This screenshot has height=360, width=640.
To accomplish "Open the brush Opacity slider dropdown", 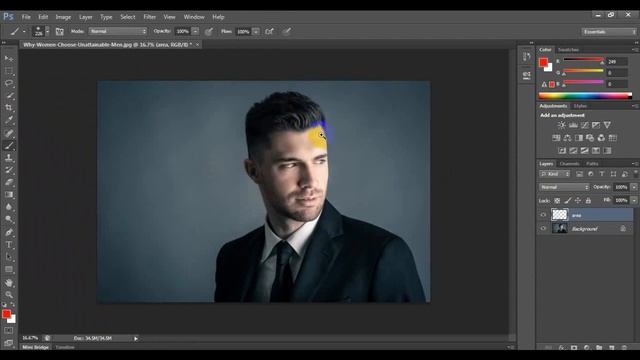I will (x=196, y=31).
